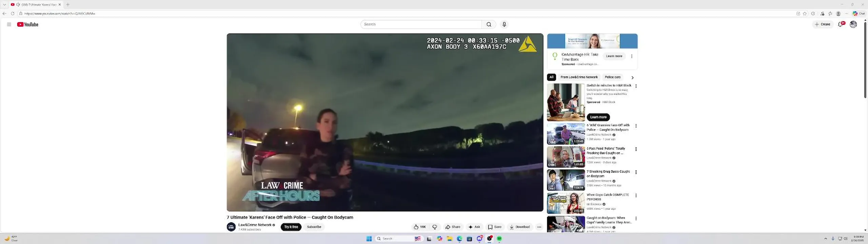
Task: Open options for Cops' Family video
Action: (x=636, y=219)
